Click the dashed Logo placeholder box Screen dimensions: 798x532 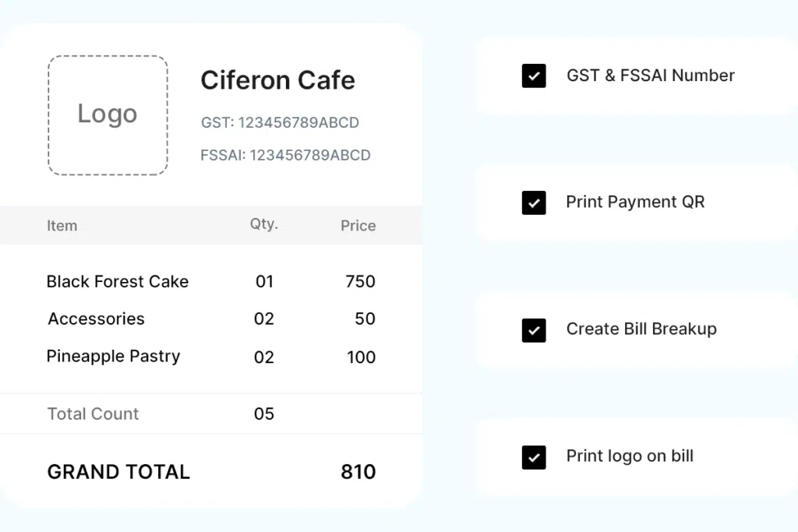pyautogui.click(x=108, y=115)
